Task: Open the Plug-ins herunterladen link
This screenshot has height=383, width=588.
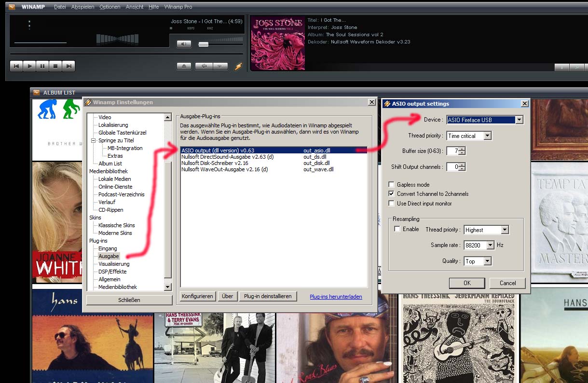Action: tap(336, 297)
